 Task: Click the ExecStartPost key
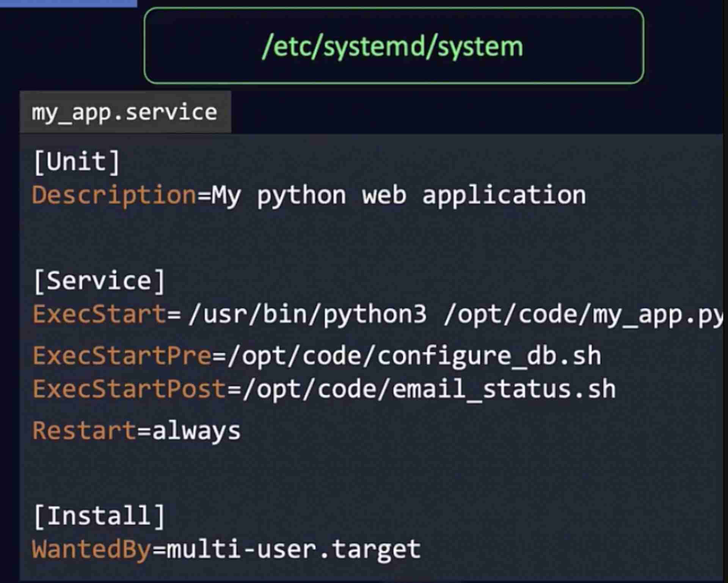(x=129, y=389)
